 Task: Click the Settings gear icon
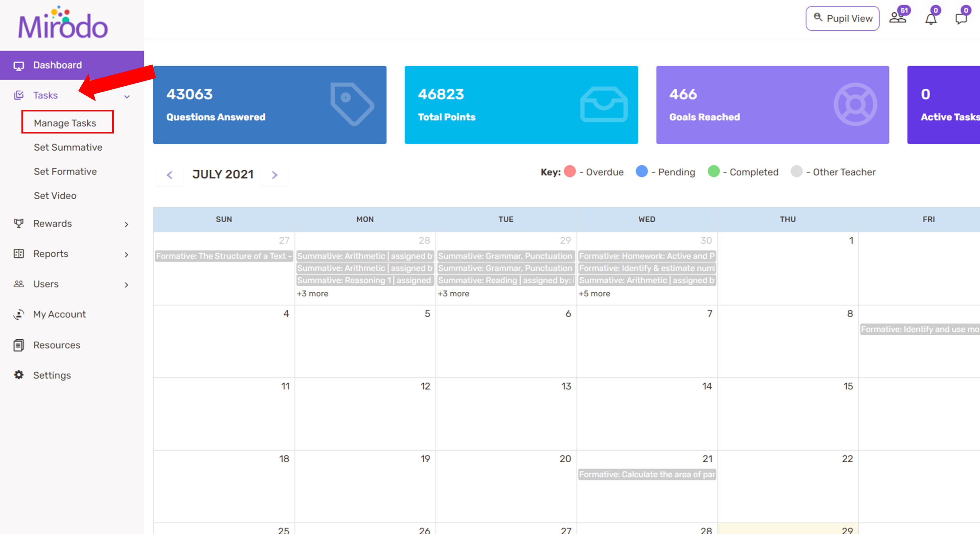(19, 375)
